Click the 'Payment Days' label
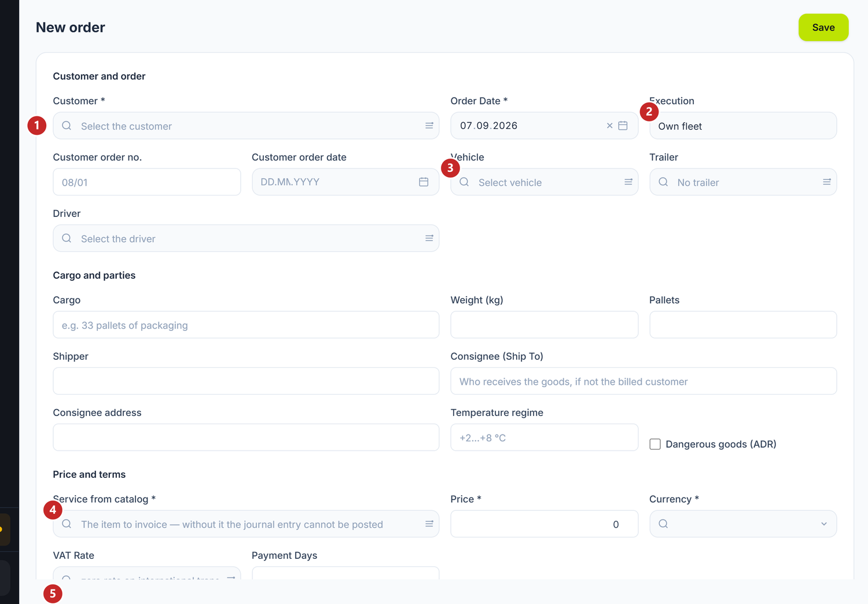868x604 pixels. (x=285, y=555)
